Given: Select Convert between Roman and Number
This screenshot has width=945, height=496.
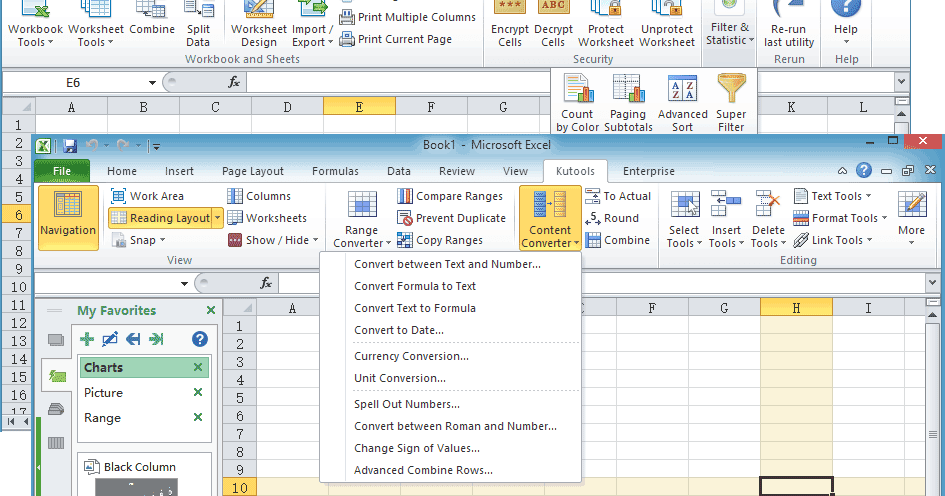Looking at the screenshot, I should (455, 426).
